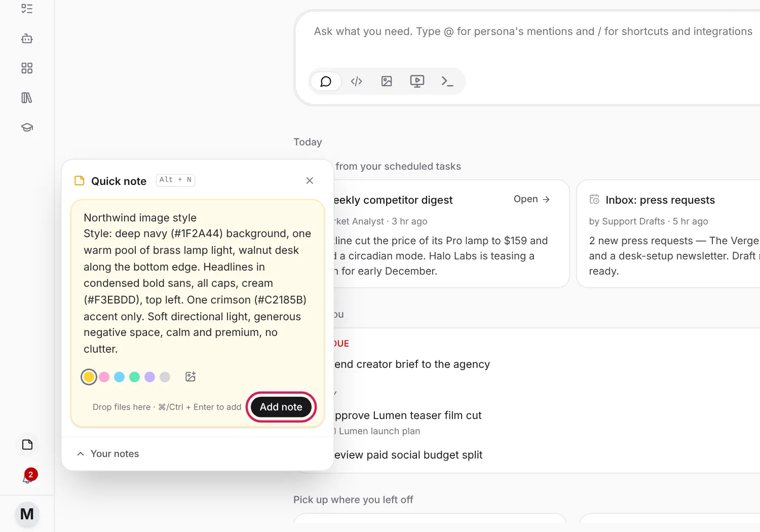Select code mode brackets icon
This screenshot has width=760, height=532.
coord(356,82)
